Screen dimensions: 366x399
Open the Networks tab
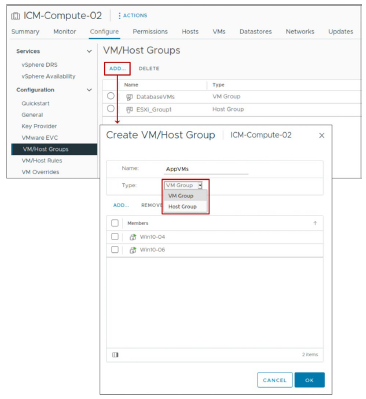[300, 32]
